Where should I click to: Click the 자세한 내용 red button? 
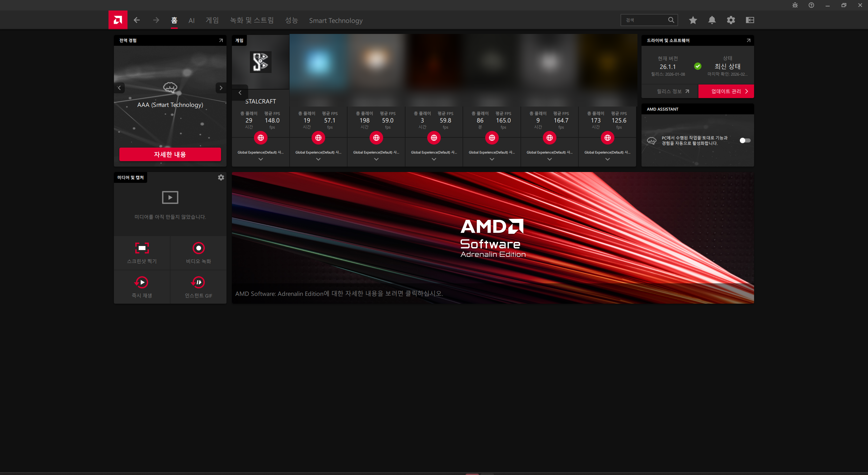click(x=170, y=154)
